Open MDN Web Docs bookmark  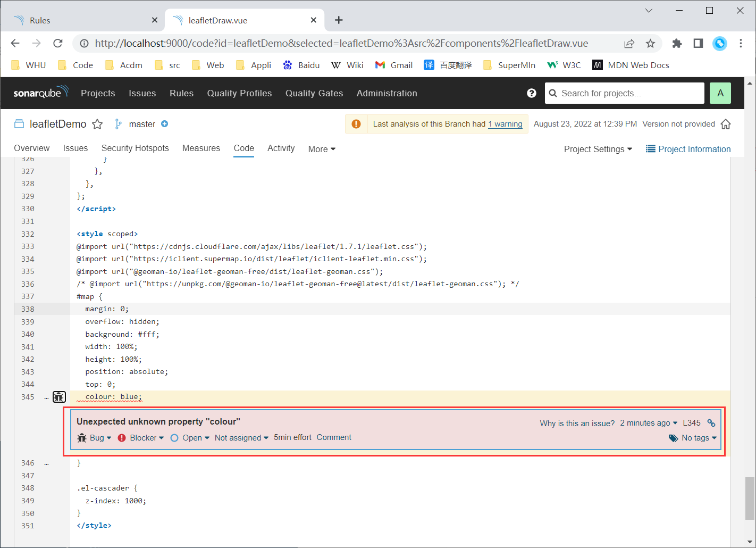(631, 65)
